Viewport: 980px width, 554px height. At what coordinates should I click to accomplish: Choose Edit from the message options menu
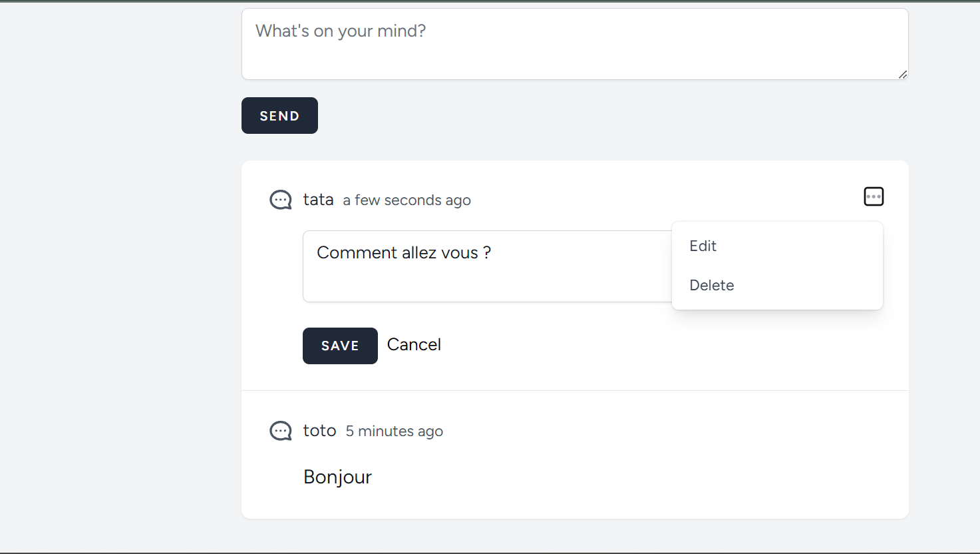[703, 246]
